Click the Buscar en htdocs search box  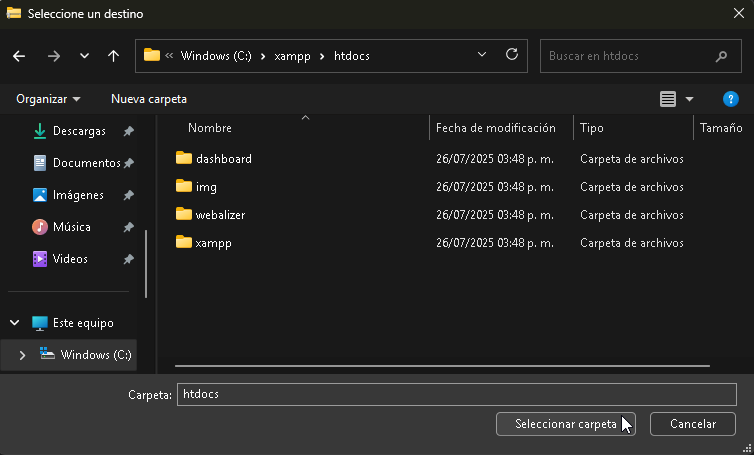click(x=641, y=56)
